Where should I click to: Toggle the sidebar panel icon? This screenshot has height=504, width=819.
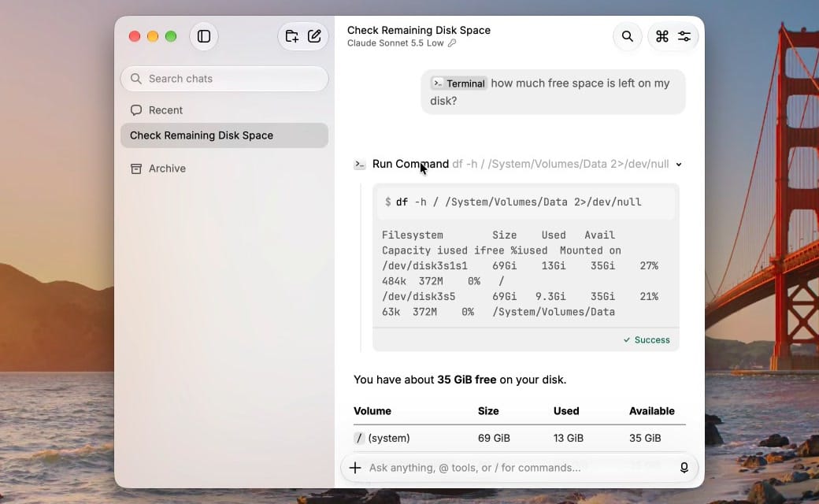point(204,36)
